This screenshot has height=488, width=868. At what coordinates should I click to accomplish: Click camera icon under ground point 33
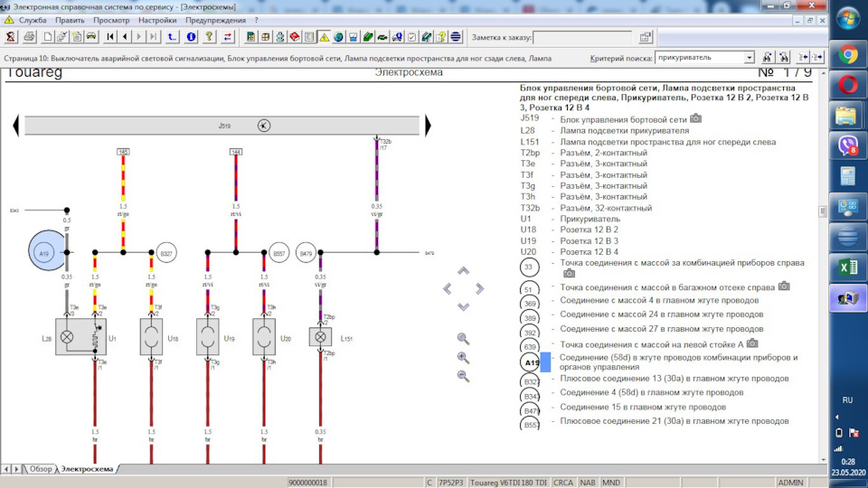click(x=569, y=273)
